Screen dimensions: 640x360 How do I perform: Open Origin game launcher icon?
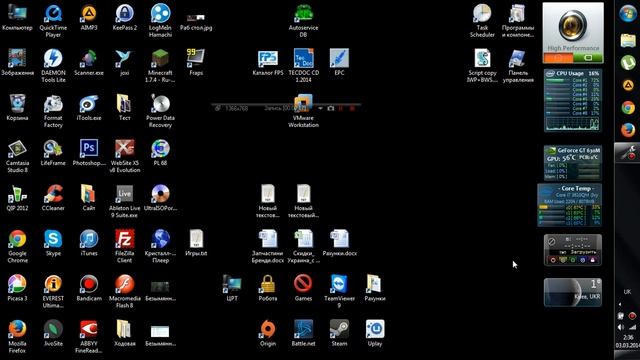point(268,333)
